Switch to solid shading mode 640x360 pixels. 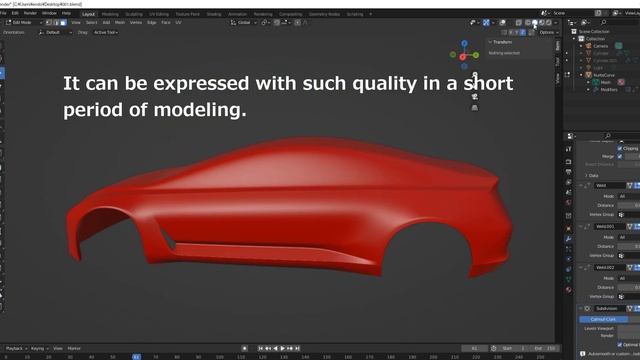(535, 23)
